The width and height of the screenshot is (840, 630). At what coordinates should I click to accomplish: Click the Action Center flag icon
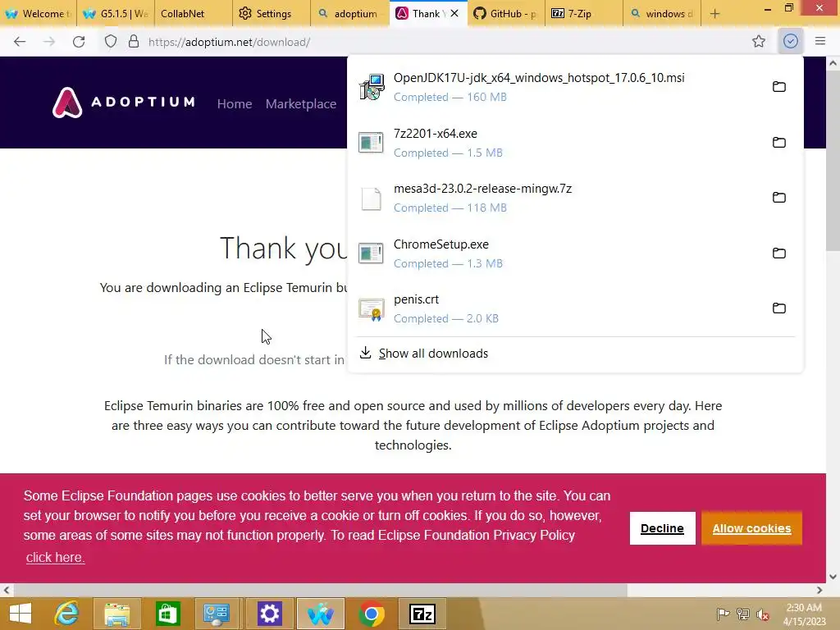723,614
